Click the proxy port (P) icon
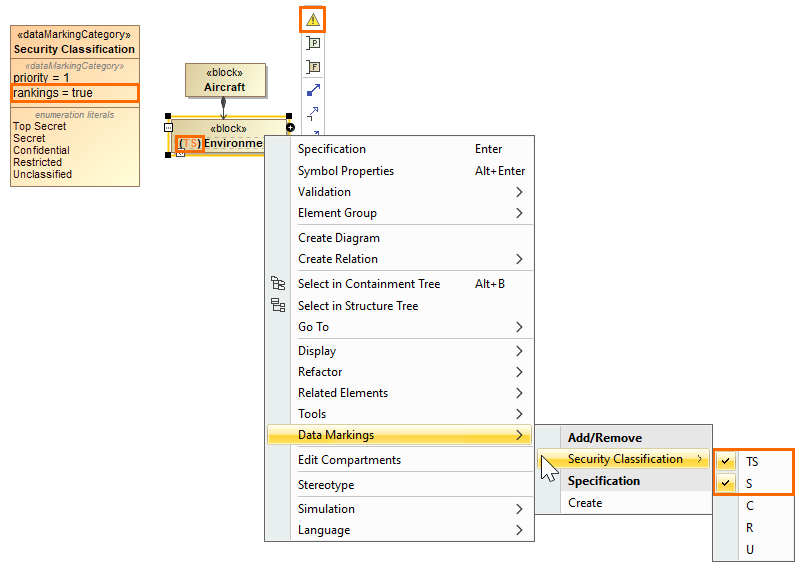 (313, 44)
